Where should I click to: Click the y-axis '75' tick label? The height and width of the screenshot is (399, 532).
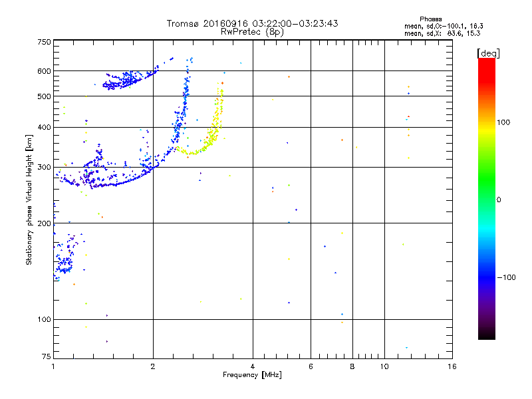(x=47, y=356)
